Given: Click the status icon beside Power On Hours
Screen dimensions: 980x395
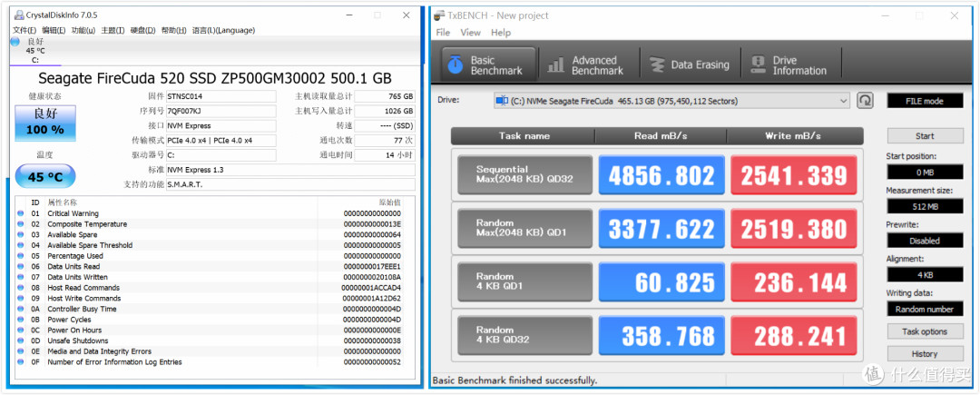Looking at the screenshot, I should click(21, 331).
